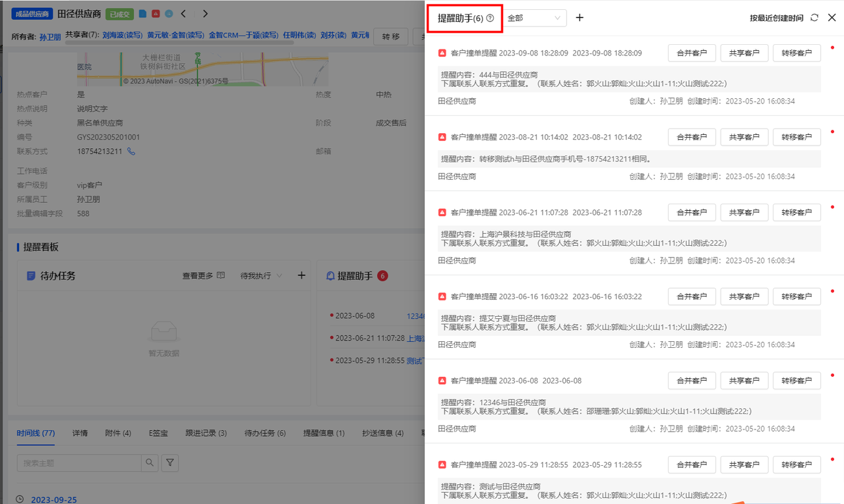This screenshot has width=844, height=504.
Task: Click the AutoNavi map thumbnail
Action: click(x=202, y=69)
